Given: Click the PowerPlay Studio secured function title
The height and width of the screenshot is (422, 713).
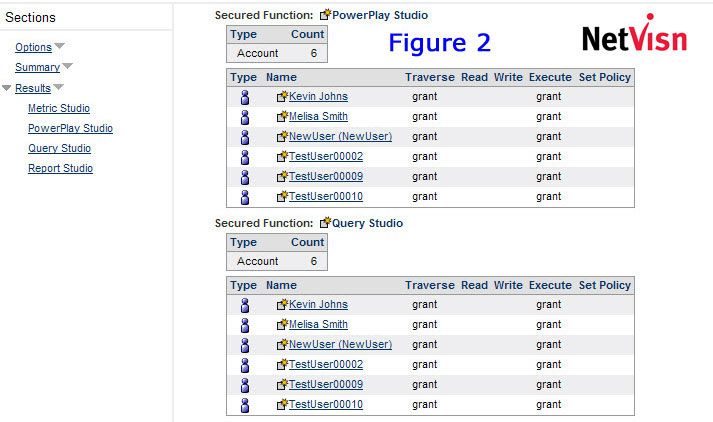Looking at the screenshot, I should 380,15.
